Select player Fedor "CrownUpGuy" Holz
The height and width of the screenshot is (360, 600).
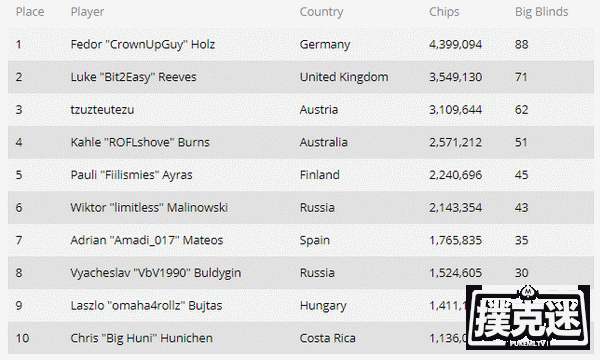(143, 45)
